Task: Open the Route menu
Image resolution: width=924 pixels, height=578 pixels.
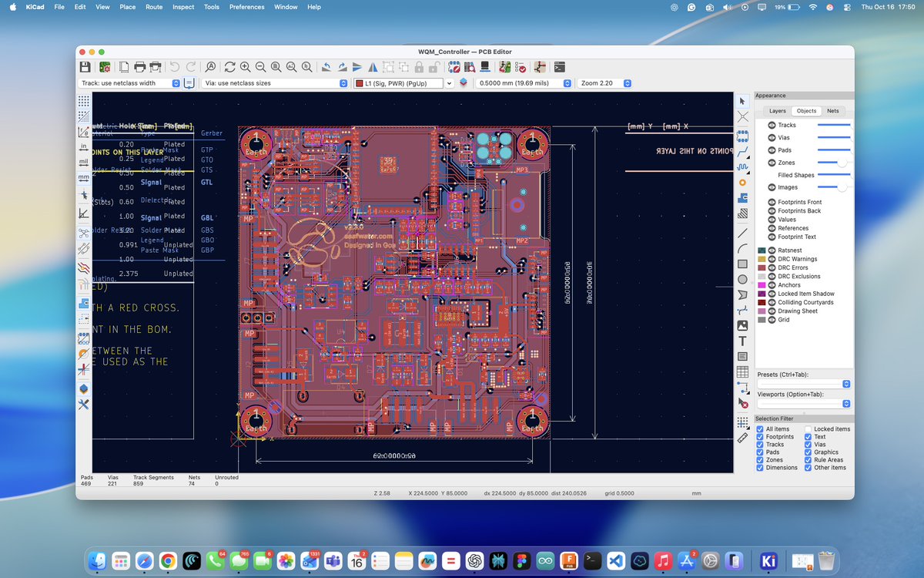Action: [x=154, y=7]
